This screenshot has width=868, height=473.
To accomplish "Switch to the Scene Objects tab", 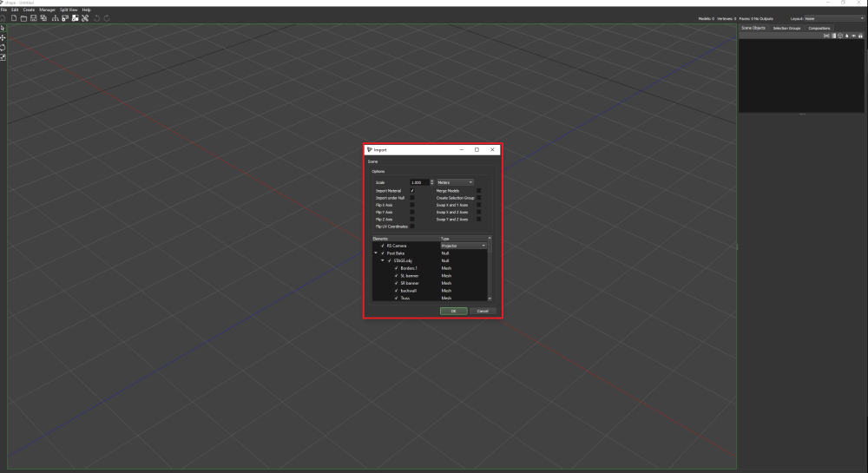I will point(753,29).
